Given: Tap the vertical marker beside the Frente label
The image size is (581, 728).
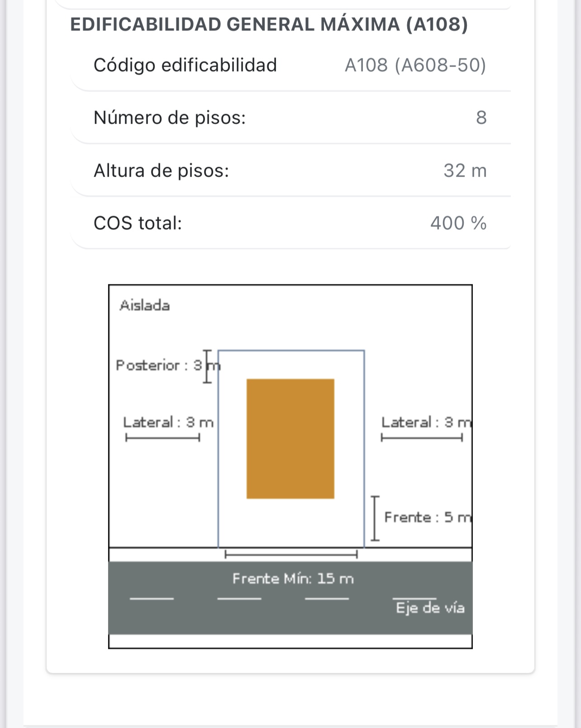Looking at the screenshot, I should point(375,518).
